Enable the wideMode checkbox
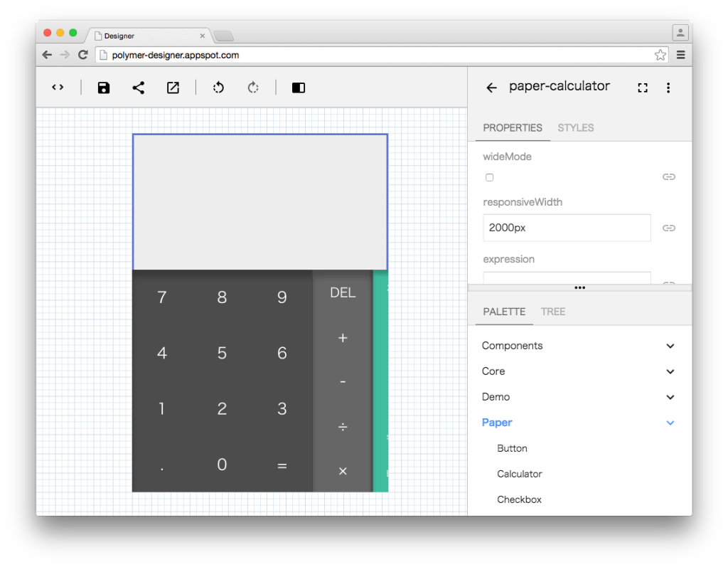Screen dimensions: 728x567 coord(489,177)
